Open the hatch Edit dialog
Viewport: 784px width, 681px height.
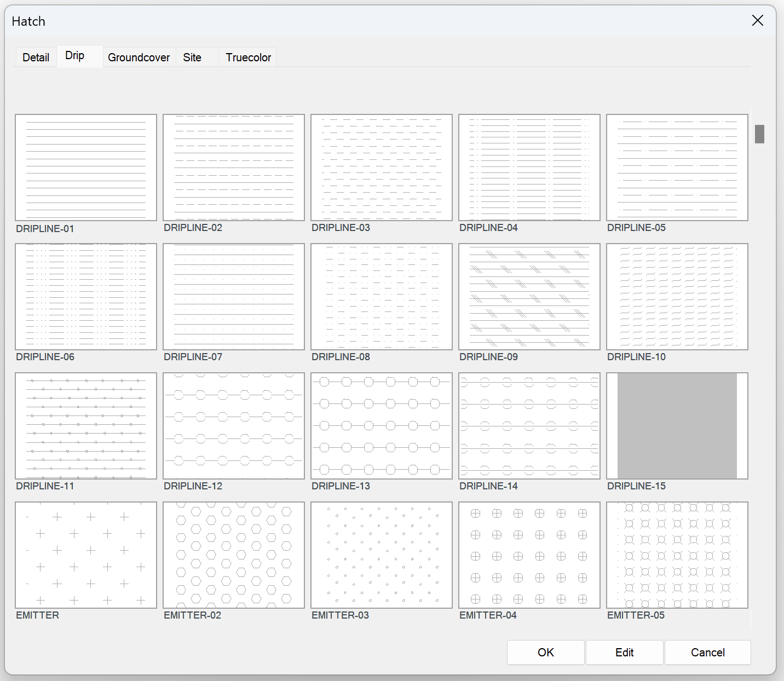point(624,653)
